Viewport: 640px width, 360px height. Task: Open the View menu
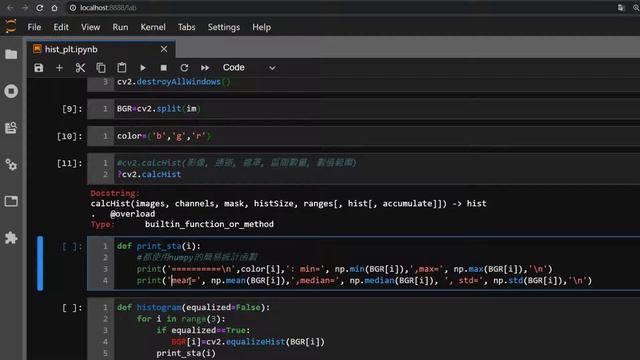point(90,27)
